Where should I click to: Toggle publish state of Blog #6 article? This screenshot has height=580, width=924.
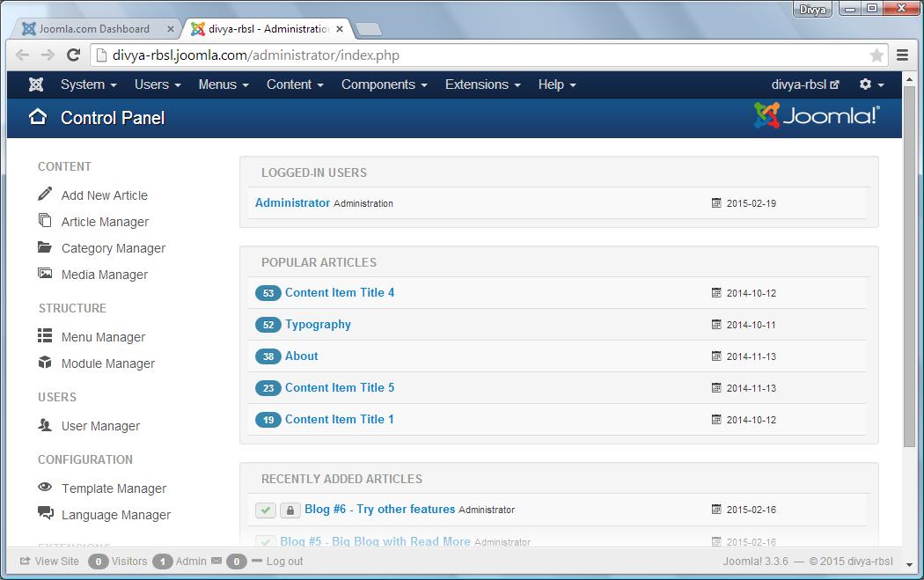pyautogui.click(x=266, y=510)
